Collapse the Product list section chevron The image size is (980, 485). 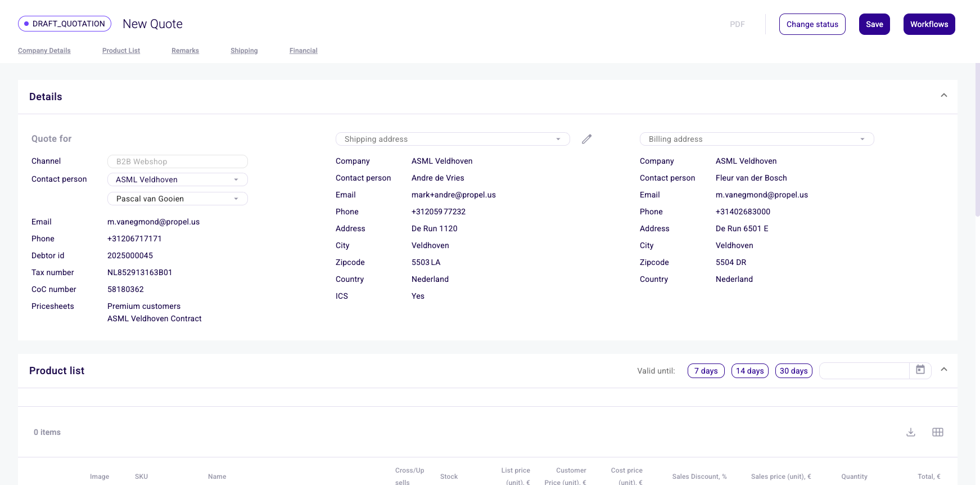(944, 369)
